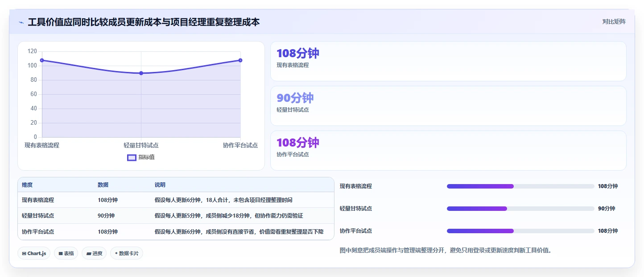Image resolution: width=644 pixels, height=277 pixels.
Task: Click the 轻量甘特试点 x-axis label
Action: click(141, 145)
